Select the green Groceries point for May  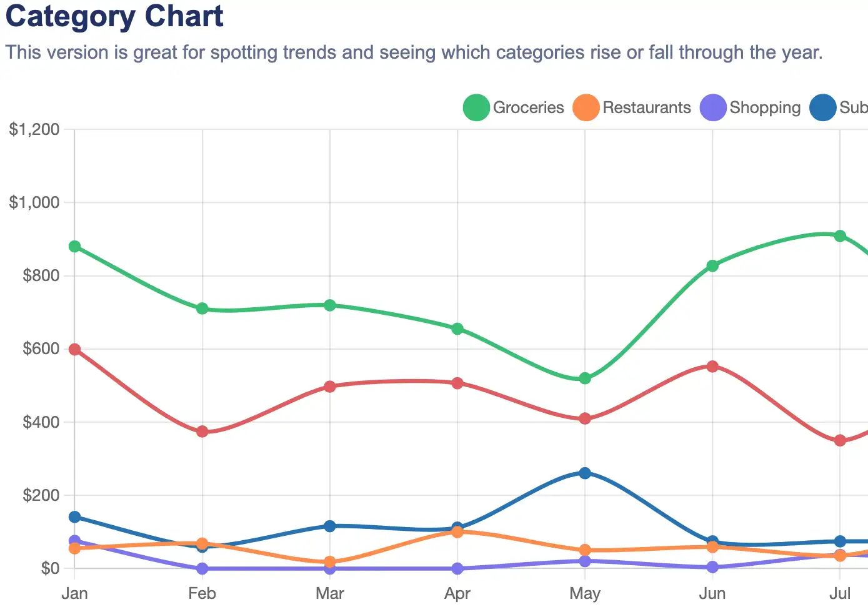click(x=585, y=378)
